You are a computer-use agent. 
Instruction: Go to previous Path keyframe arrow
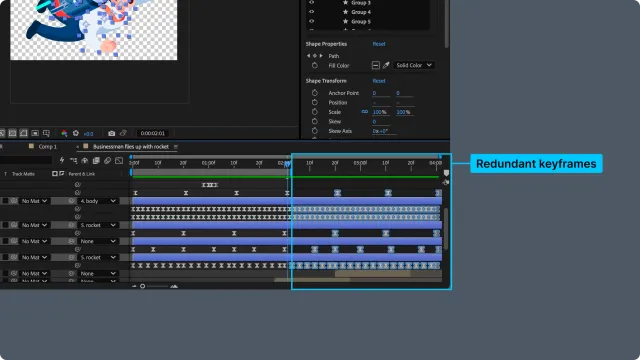tap(309, 56)
